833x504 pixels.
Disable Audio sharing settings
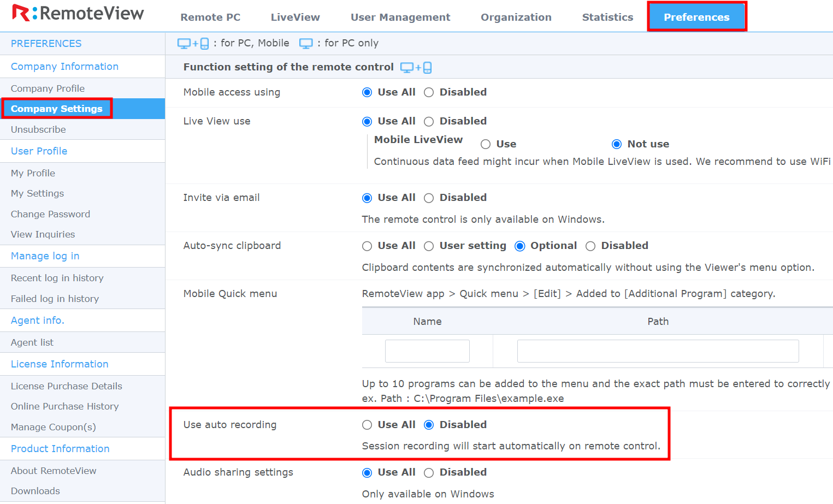[x=429, y=472]
